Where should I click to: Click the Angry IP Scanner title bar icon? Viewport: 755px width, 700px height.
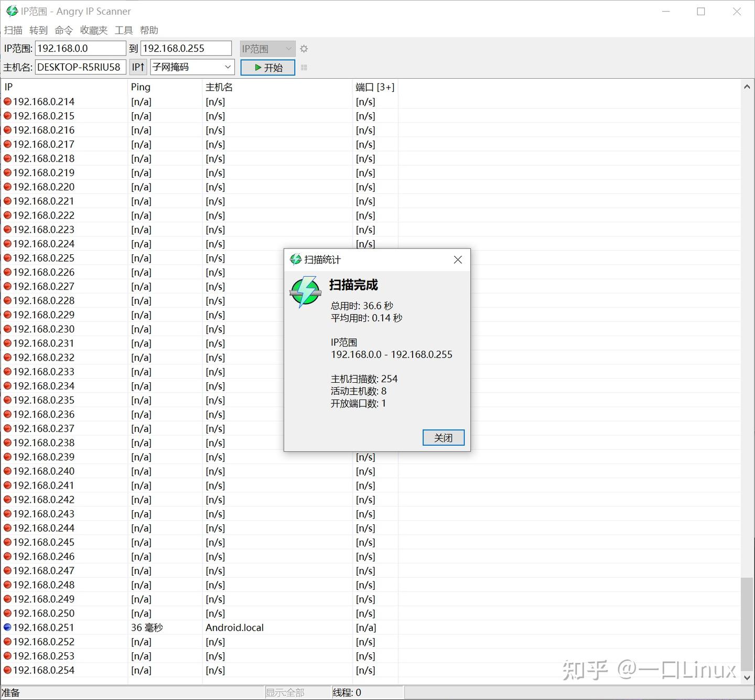[x=12, y=11]
